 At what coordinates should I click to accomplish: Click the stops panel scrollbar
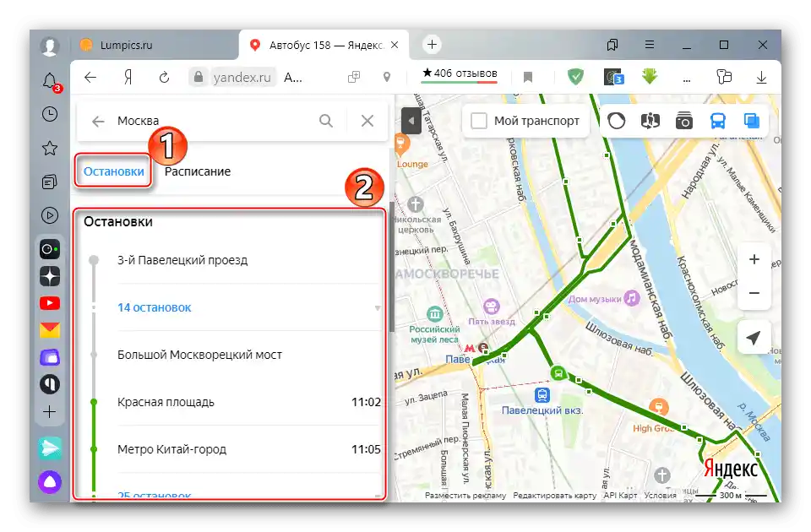click(392, 269)
